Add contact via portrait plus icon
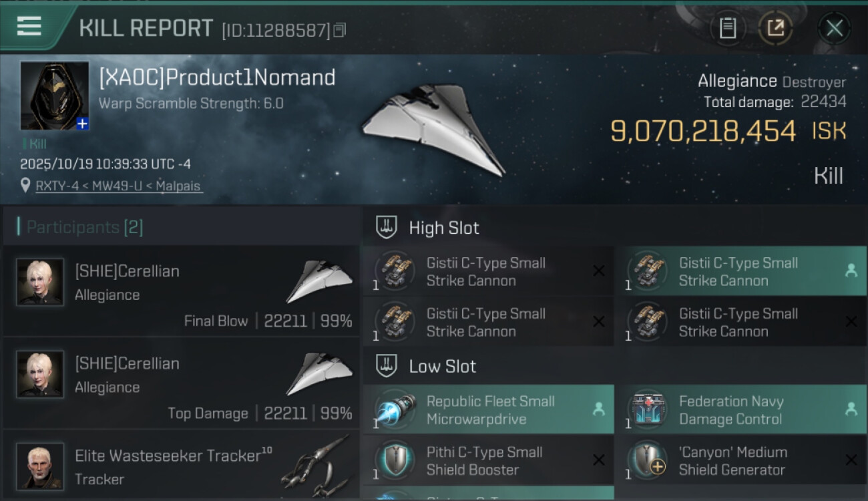Image resolution: width=868 pixels, height=501 pixels. pos(82,124)
